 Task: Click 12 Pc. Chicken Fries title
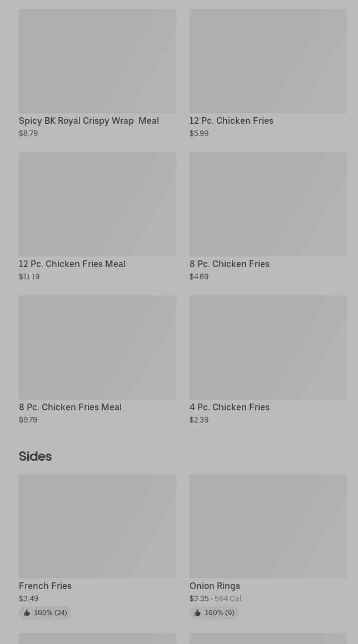click(231, 120)
